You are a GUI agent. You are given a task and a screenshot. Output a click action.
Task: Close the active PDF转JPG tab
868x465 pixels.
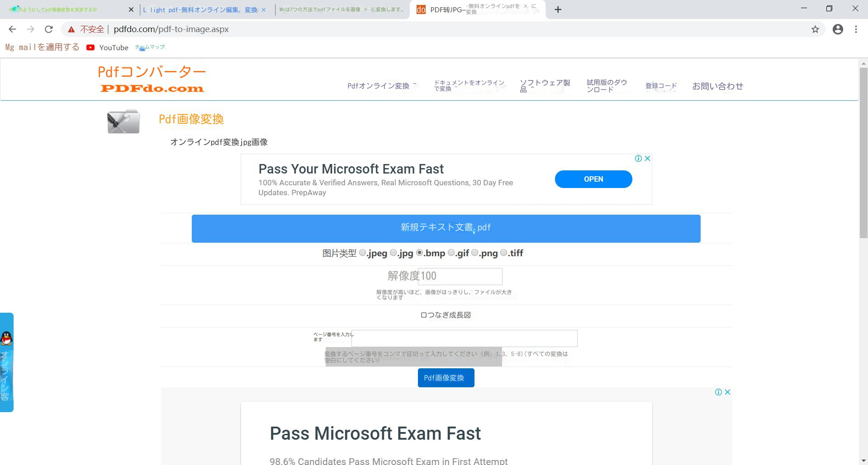tap(526, 6)
